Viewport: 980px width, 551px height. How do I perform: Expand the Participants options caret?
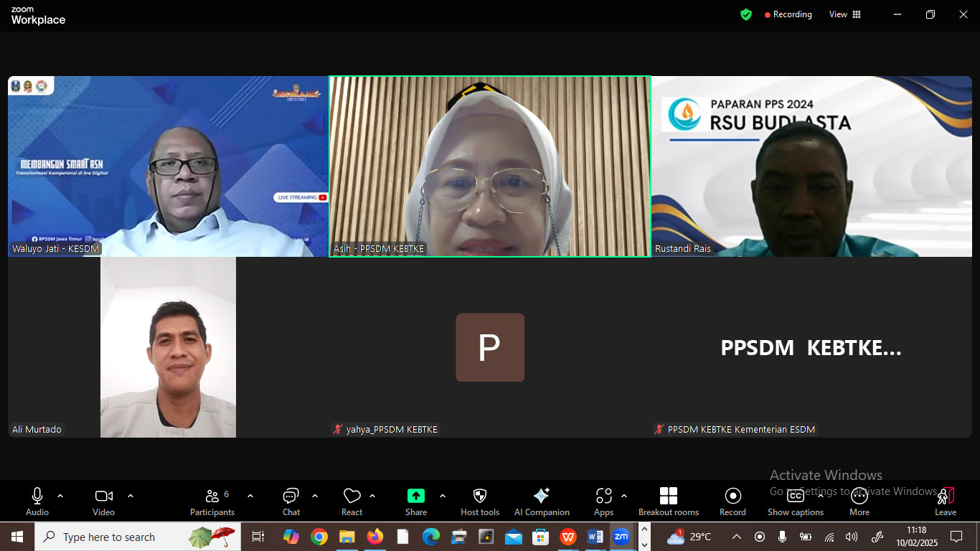coord(250,496)
